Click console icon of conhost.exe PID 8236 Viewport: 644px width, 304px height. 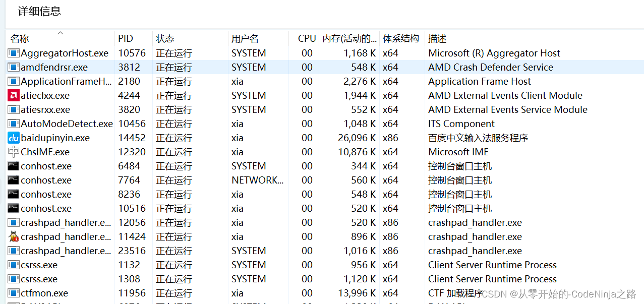(14, 194)
